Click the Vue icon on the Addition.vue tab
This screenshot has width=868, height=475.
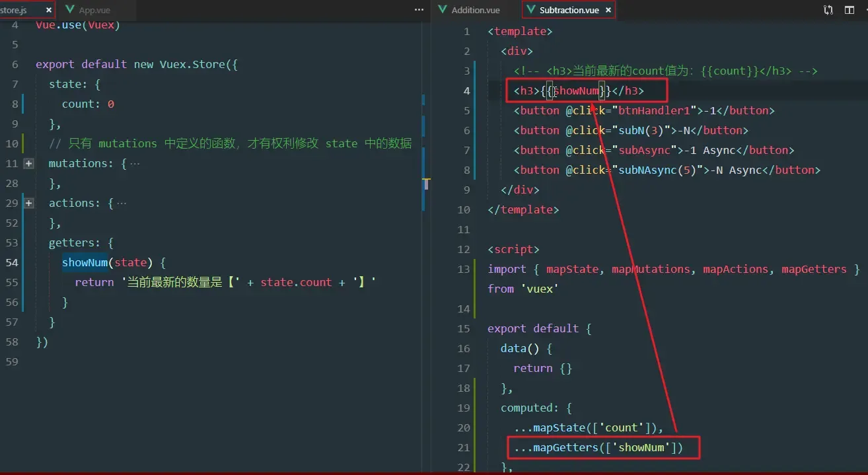coord(441,10)
